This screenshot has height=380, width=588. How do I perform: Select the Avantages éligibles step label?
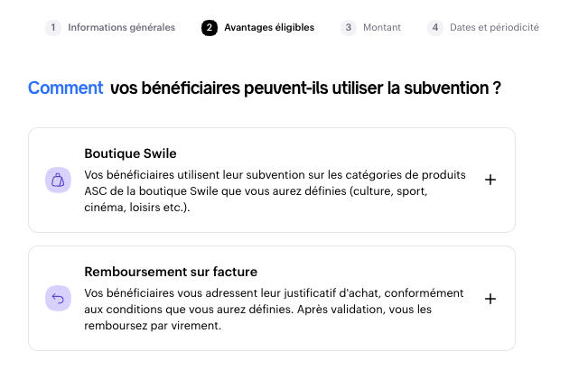point(269,27)
